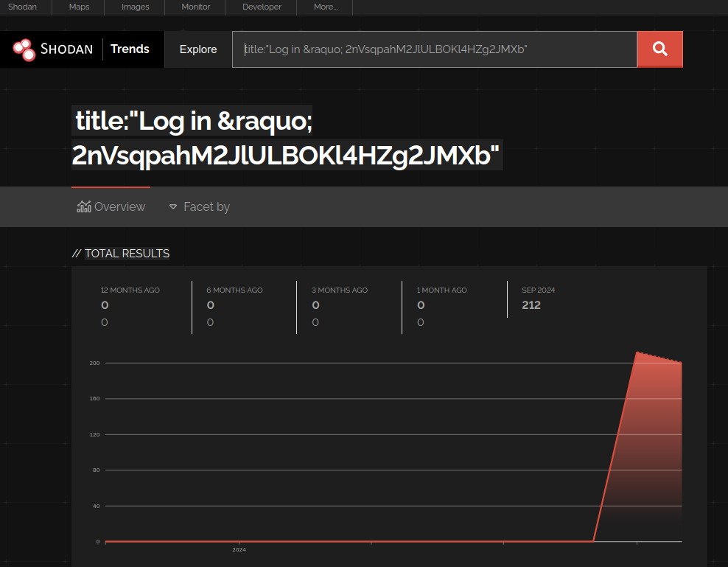Click the Shodan top navigation link
Screen dimensions: 728x567
(x=22, y=7)
